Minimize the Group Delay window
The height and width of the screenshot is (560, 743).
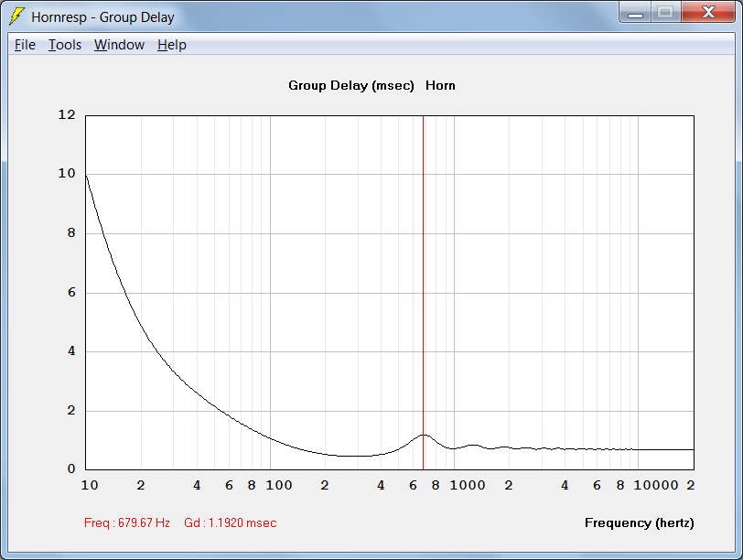[x=635, y=13]
